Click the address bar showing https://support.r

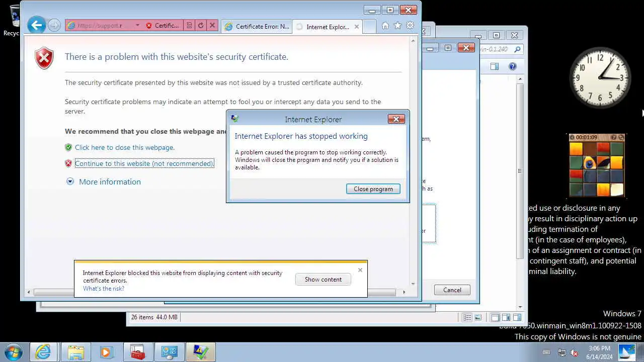tap(99, 26)
